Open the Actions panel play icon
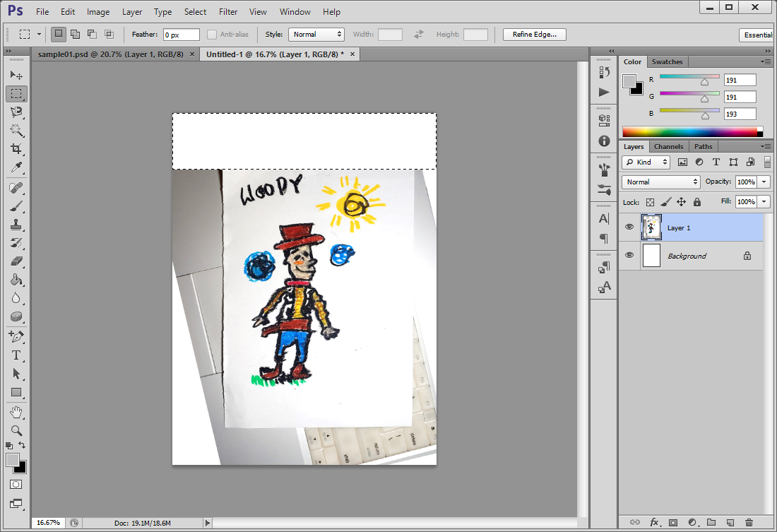Viewport: 777px width, 532px height. coord(604,93)
